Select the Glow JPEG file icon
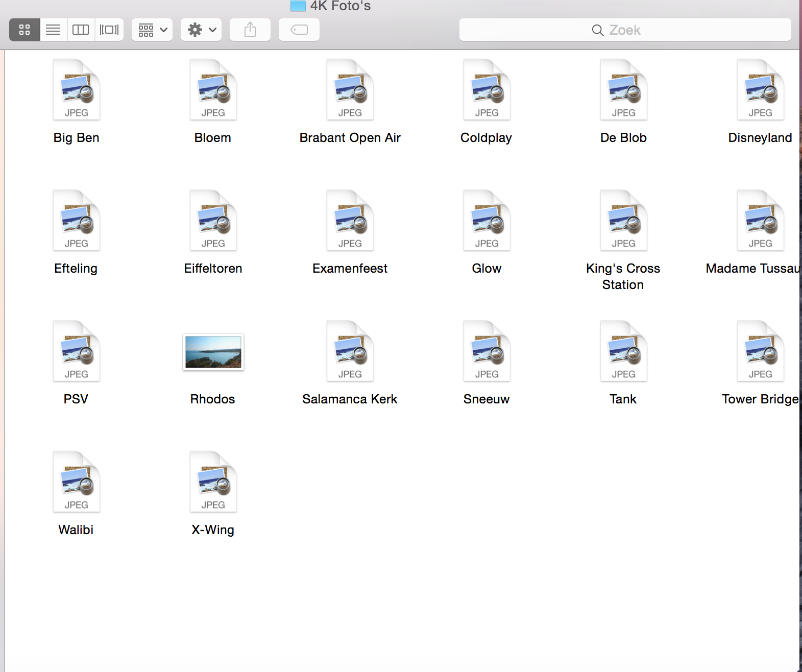The image size is (802, 672). (x=487, y=220)
